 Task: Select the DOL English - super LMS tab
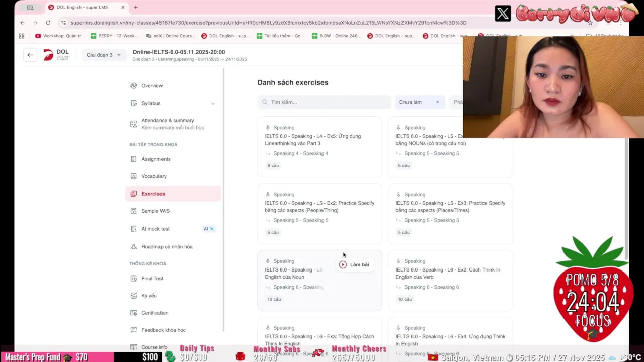point(87,8)
